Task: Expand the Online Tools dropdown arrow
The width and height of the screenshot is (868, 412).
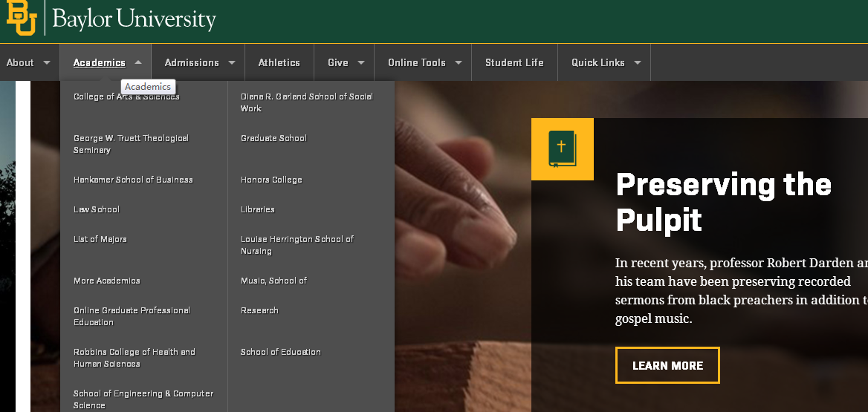Action: tap(459, 62)
